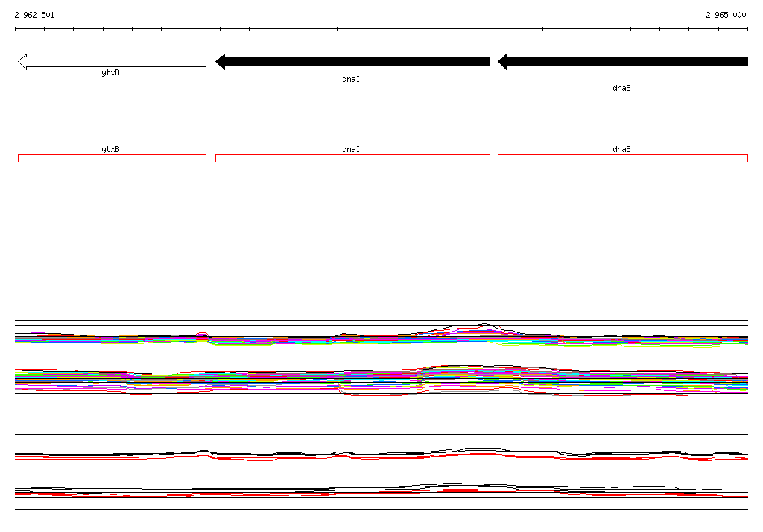Viewport: 763px width, 532px height.
Task: Click the end coordinate 2 965 000
Action: [x=726, y=15]
